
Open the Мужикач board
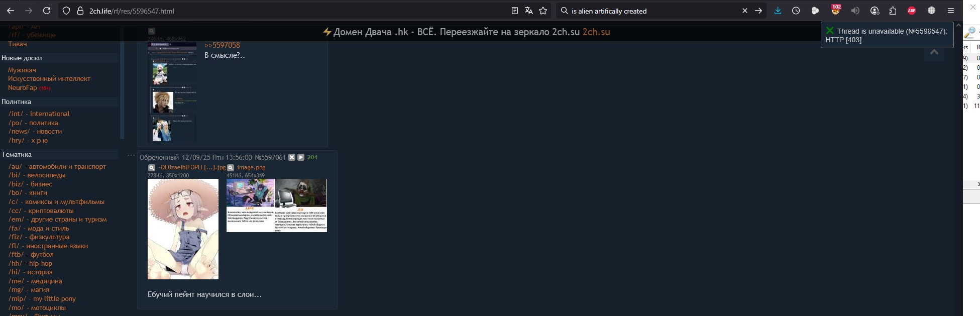click(22, 70)
